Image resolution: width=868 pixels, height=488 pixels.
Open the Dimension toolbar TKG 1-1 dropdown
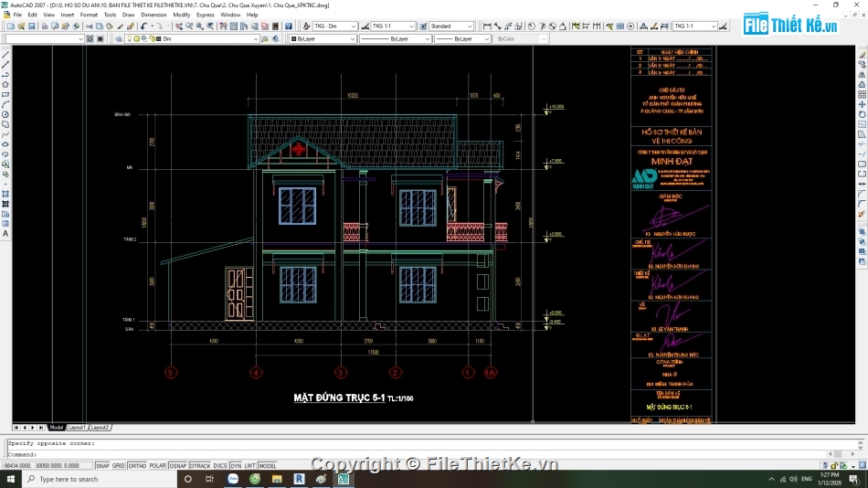click(694, 26)
